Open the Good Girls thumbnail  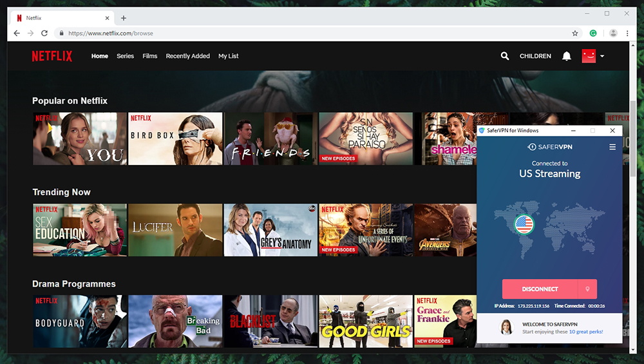pos(366,321)
